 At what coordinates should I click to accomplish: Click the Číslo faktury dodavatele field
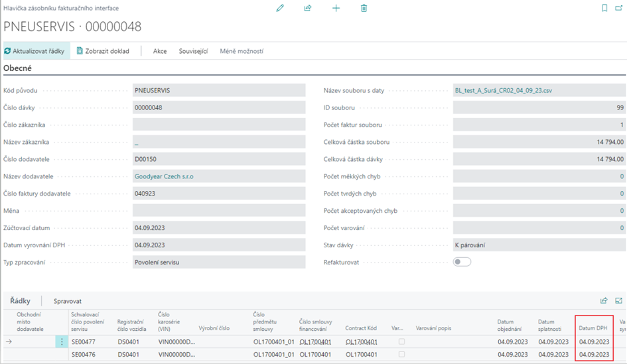tap(219, 194)
